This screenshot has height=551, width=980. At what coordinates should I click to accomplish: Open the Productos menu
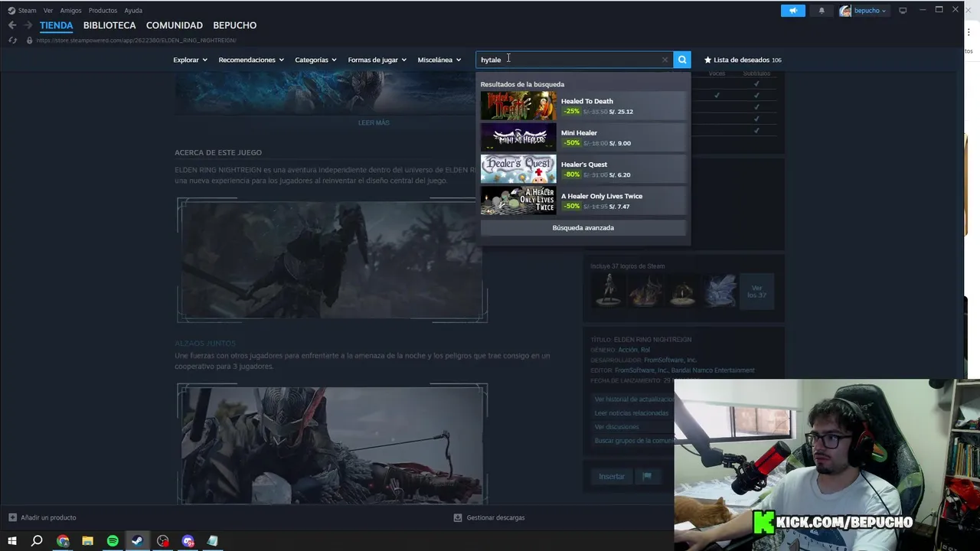[103, 11]
